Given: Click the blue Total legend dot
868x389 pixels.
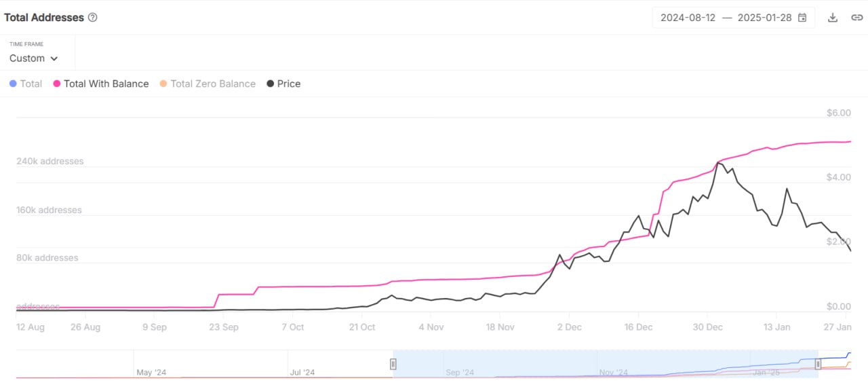Looking at the screenshot, I should [x=13, y=84].
